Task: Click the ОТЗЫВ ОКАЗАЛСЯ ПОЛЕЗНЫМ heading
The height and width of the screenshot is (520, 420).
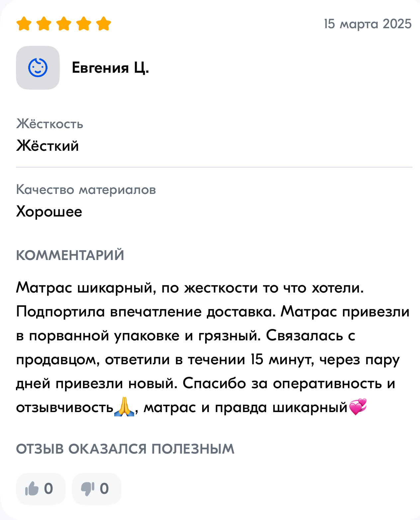Action: (125, 449)
